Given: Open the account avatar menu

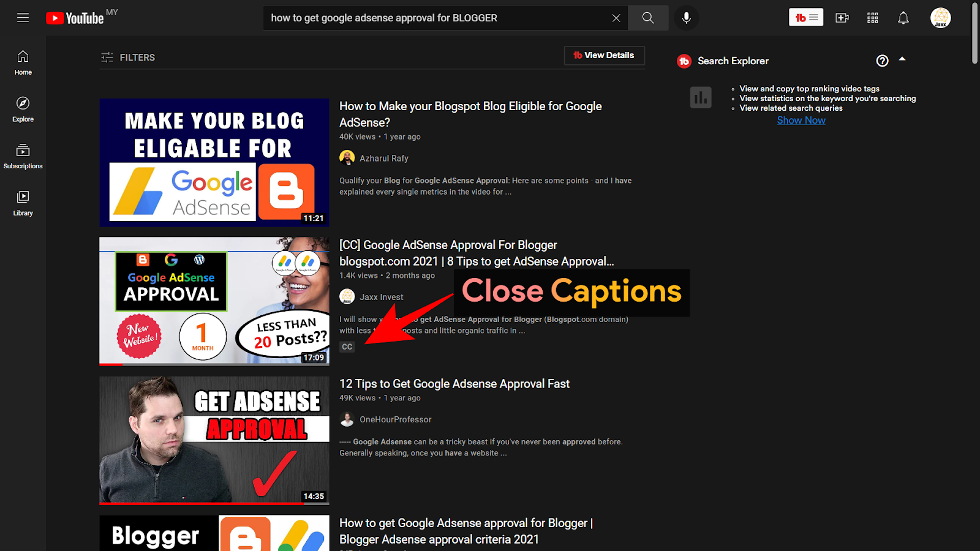Looking at the screenshot, I should click(940, 18).
